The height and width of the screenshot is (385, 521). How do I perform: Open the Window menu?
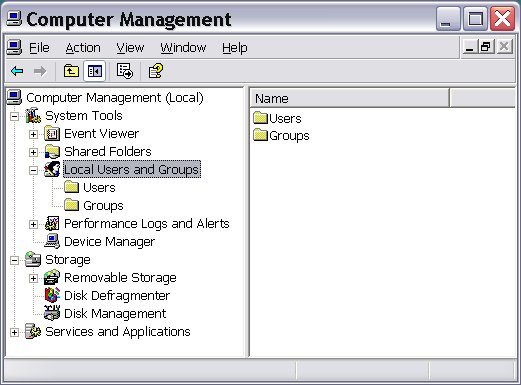point(183,48)
